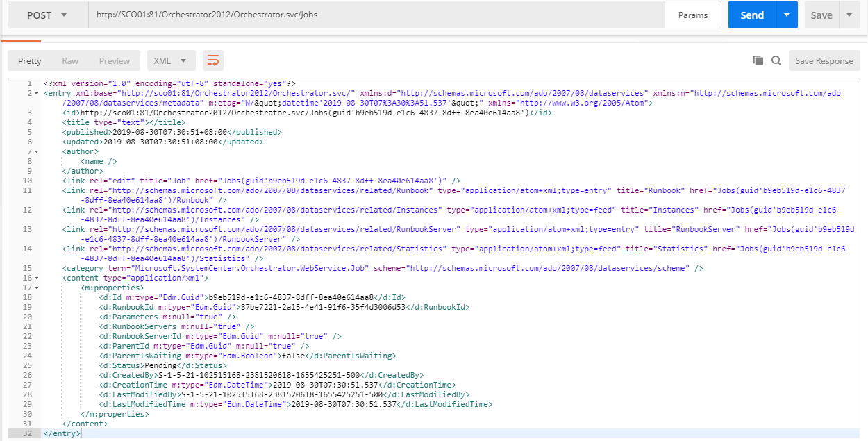Click the d:Id guid value on line 18

pyautogui.click(x=292, y=297)
